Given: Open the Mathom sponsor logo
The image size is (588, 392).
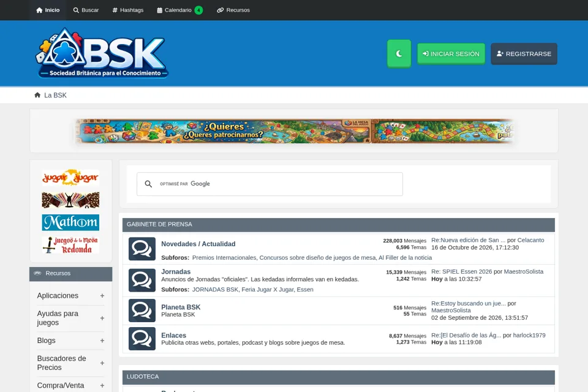Looking at the screenshot, I should click(x=70, y=222).
